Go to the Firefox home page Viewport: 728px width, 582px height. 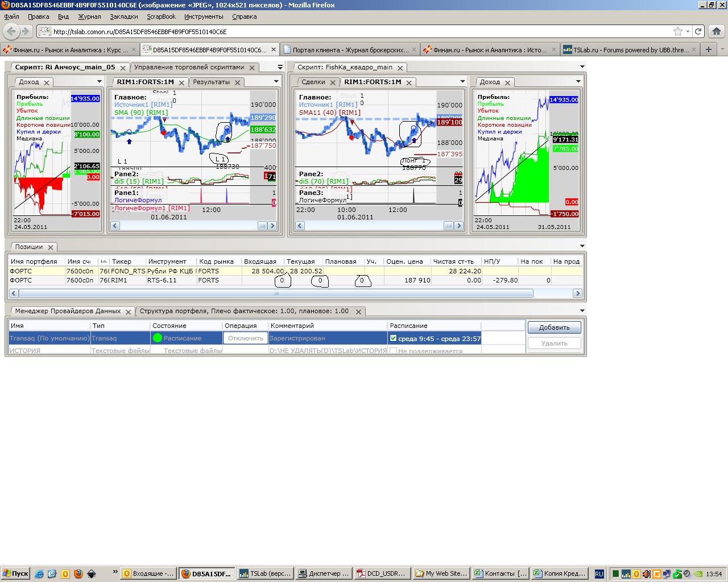(x=717, y=32)
